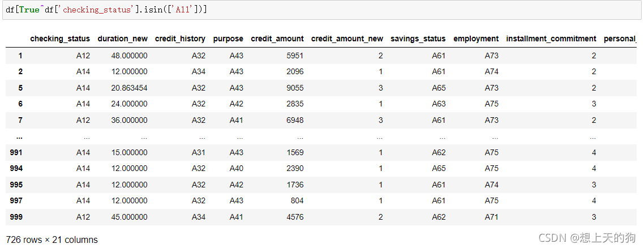Click row index 6
This screenshot has width=644, height=248.
click(20, 104)
